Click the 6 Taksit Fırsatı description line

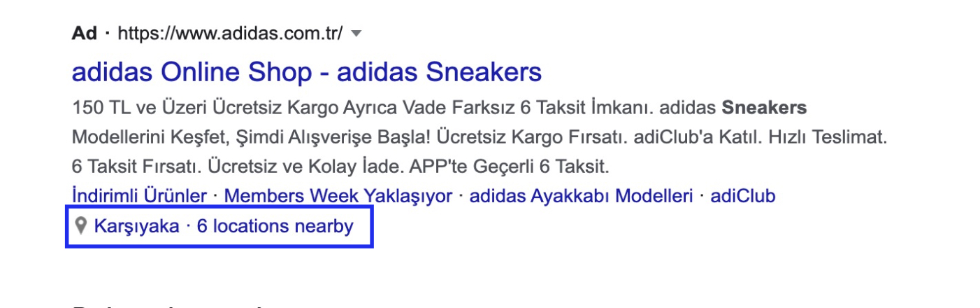pyautogui.click(x=342, y=168)
